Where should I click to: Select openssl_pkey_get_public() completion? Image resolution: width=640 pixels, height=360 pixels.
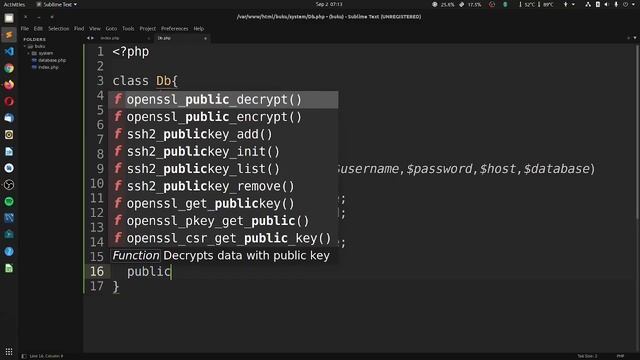point(223,221)
